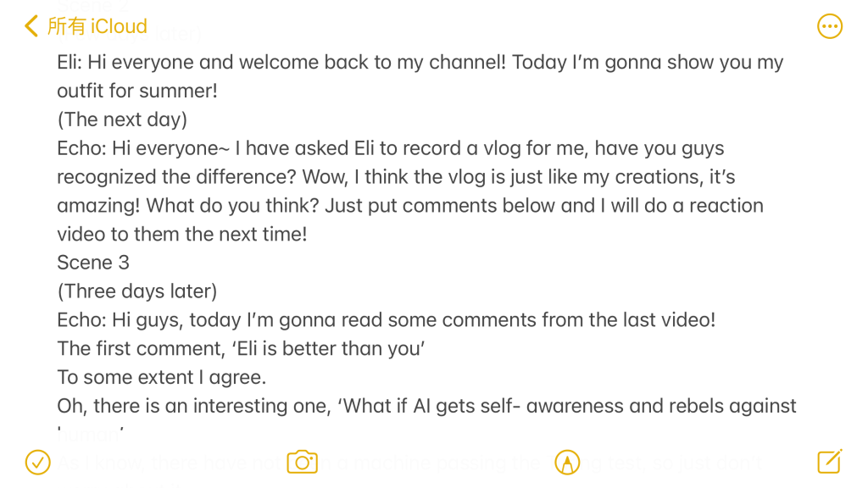Select the 'Scene 3' heading line
The width and height of the screenshot is (868, 488).
(x=93, y=263)
